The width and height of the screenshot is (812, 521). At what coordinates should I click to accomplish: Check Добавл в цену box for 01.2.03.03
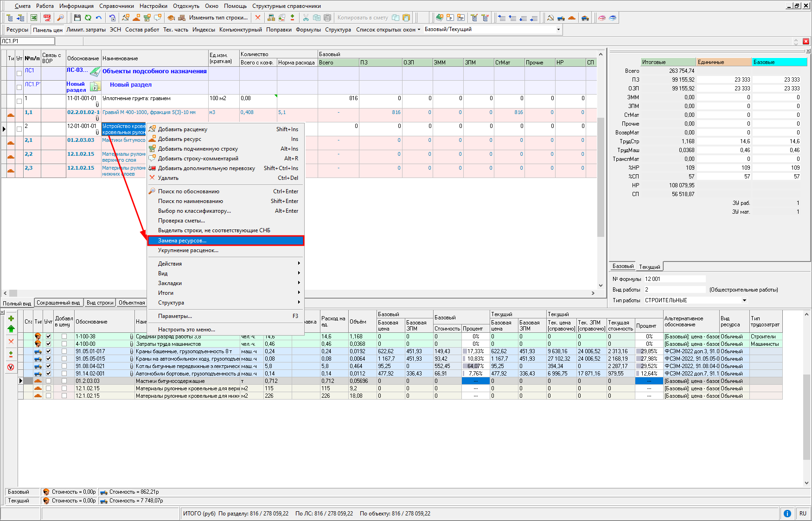[64, 381]
